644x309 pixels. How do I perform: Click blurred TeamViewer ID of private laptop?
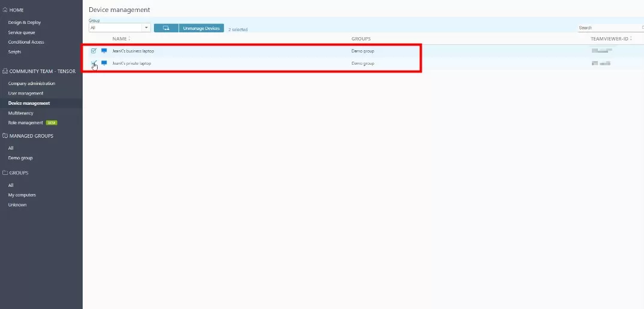click(601, 63)
